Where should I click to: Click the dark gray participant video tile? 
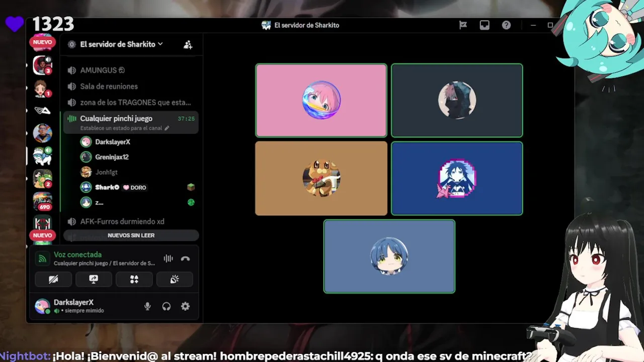pos(457,101)
